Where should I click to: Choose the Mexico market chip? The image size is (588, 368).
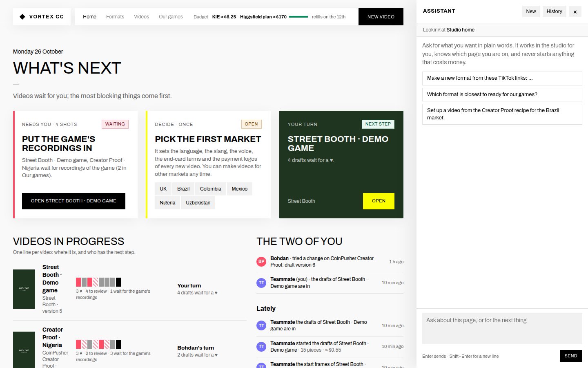coord(240,189)
